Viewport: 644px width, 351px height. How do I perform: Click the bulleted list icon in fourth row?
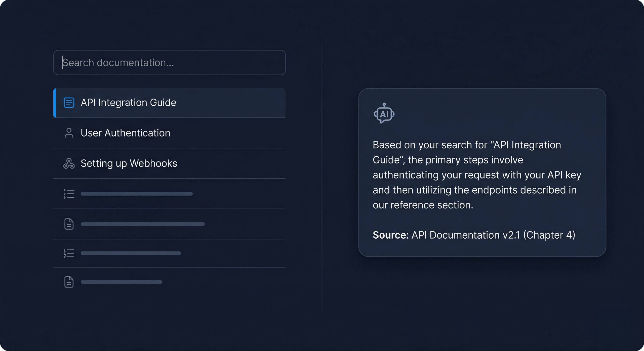click(69, 194)
